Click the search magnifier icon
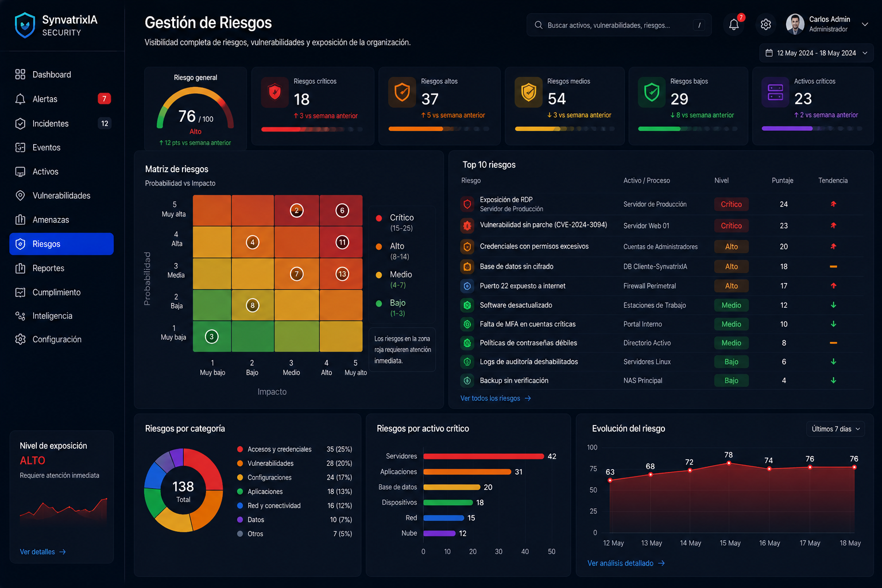882x588 pixels. [539, 25]
